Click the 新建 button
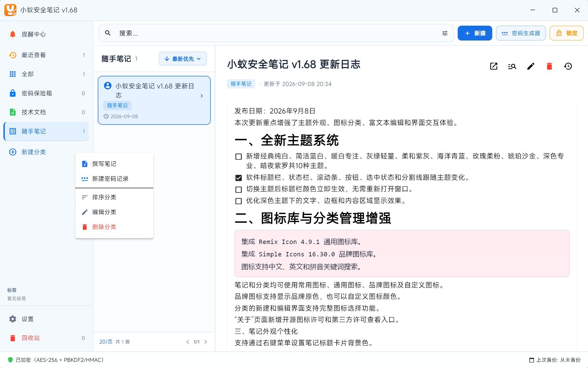Screen dimensions: 588x368 click(475, 33)
